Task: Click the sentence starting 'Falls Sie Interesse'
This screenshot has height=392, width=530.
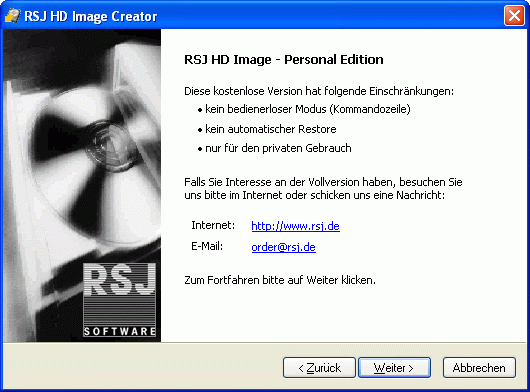Action: click(323, 189)
